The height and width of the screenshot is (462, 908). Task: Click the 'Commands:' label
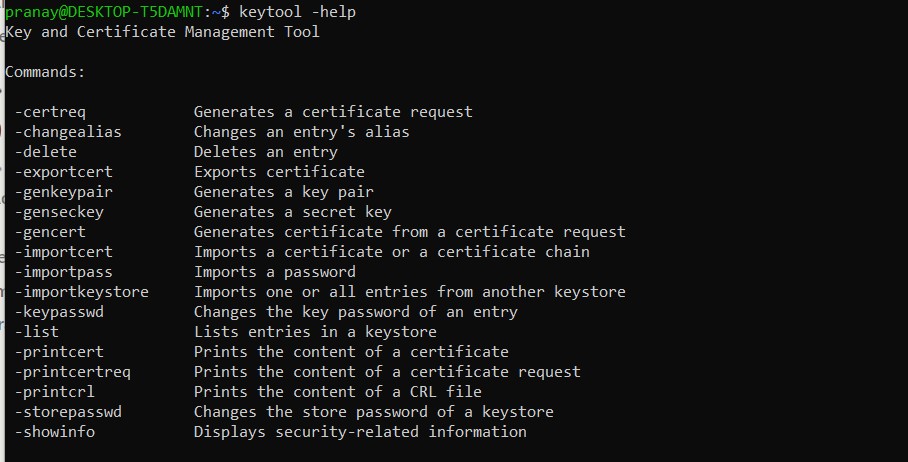pos(45,72)
